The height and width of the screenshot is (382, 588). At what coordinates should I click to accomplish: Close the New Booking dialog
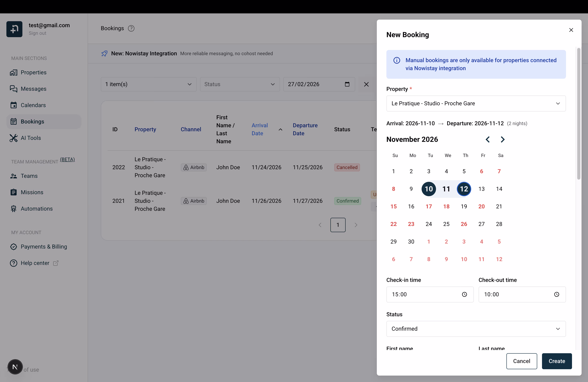pos(571,30)
